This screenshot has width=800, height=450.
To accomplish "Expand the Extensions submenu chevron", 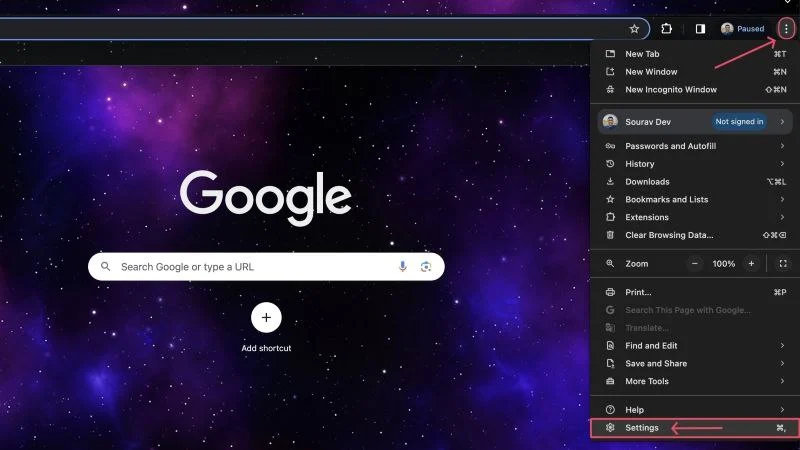I will tap(782, 217).
